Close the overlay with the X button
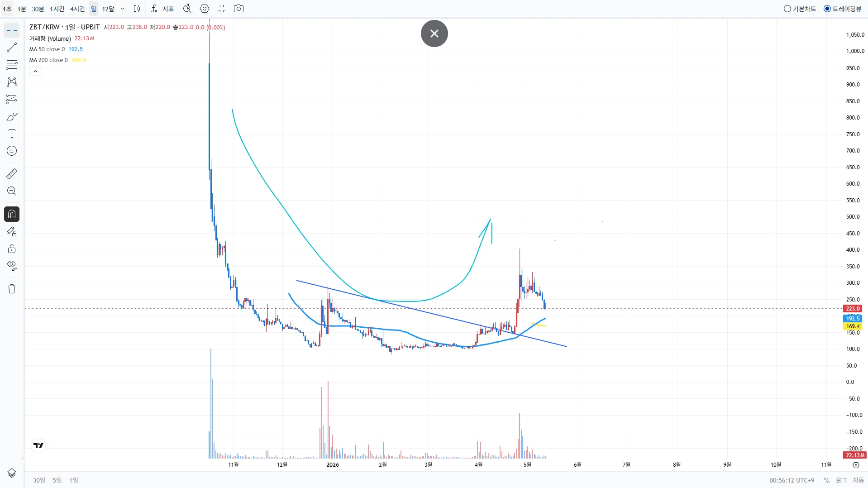This screenshot has width=868, height=488. tap(434, 33)
